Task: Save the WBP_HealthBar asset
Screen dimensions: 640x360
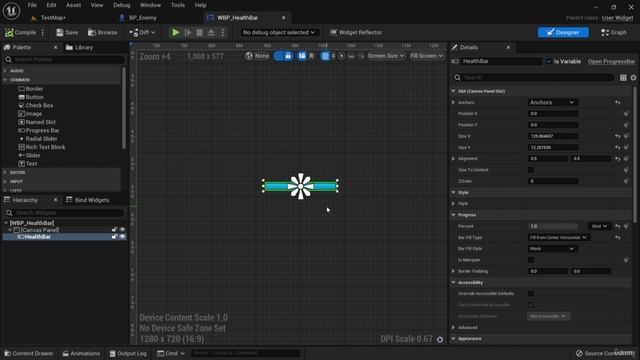Action: coord(67,32)
